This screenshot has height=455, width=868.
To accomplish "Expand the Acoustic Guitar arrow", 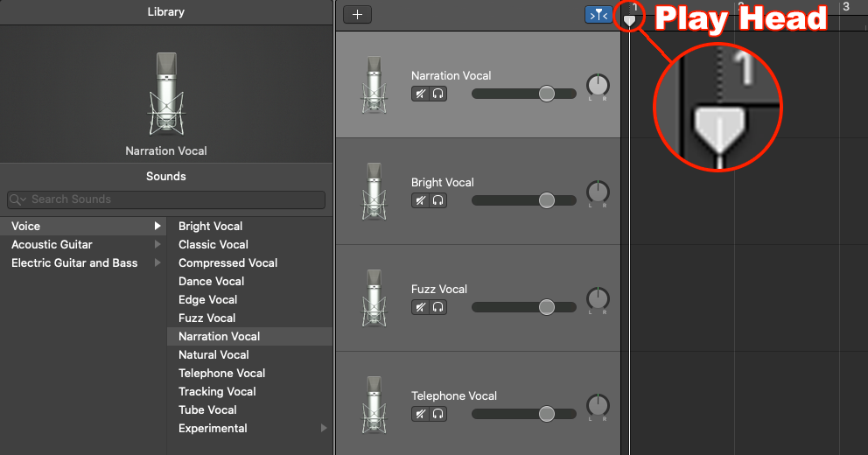I will pos(157,244).
